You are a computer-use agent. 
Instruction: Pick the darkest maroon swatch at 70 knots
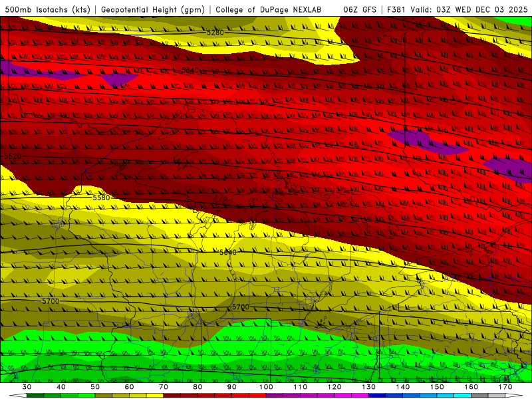click(x=172, y=396)
